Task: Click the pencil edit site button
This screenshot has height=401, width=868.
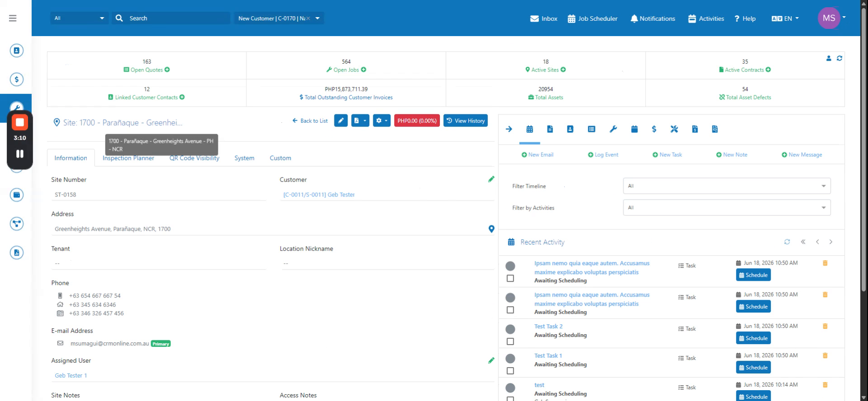Action: pos(341,121)
